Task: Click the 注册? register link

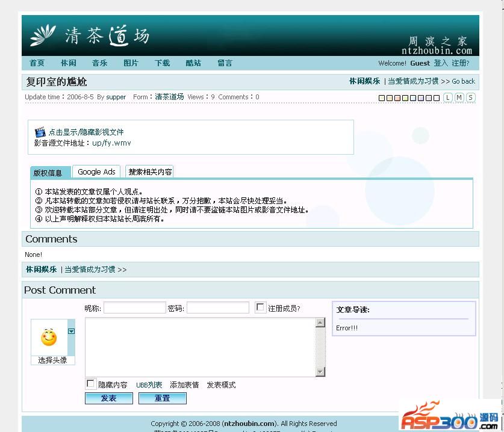Action: [460, 63]
